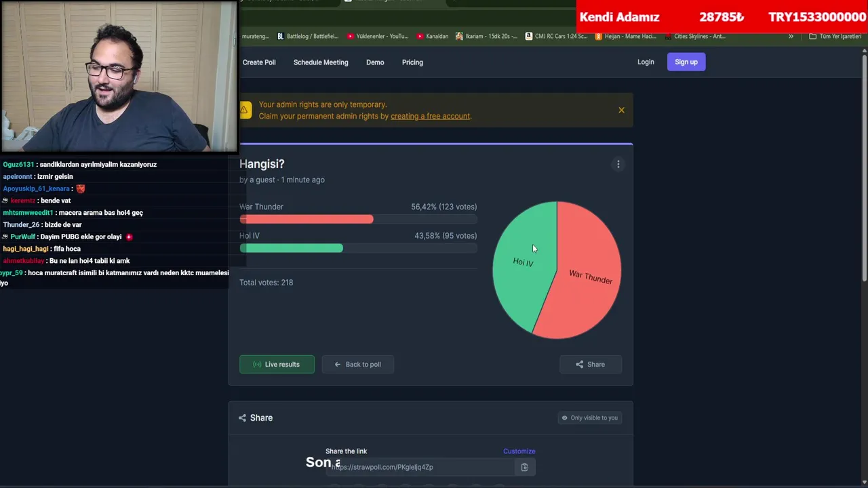
Task: Click chat username Thunder_26
Action: [x=21, y=224]
